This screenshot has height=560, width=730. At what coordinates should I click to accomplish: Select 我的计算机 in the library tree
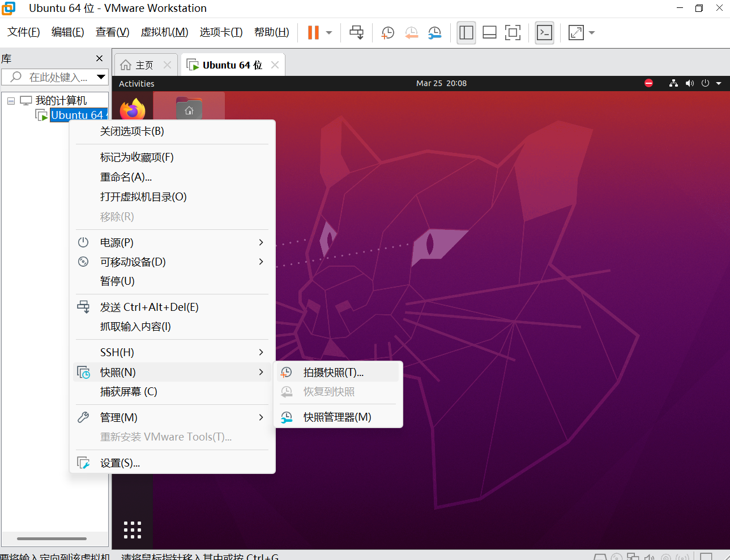(x=61, y=101)
